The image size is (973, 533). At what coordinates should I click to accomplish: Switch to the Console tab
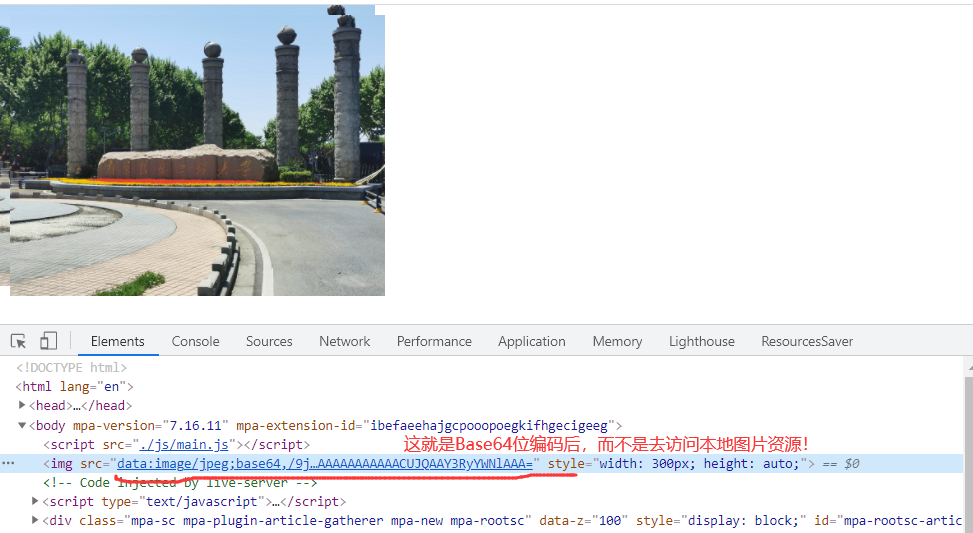(x=195, y=341)
